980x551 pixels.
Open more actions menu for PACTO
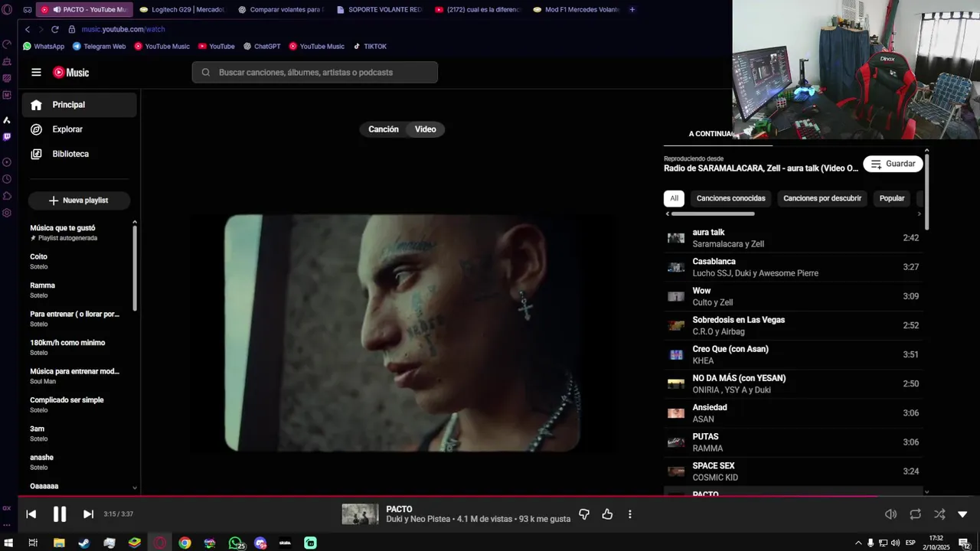coord(630,514)
